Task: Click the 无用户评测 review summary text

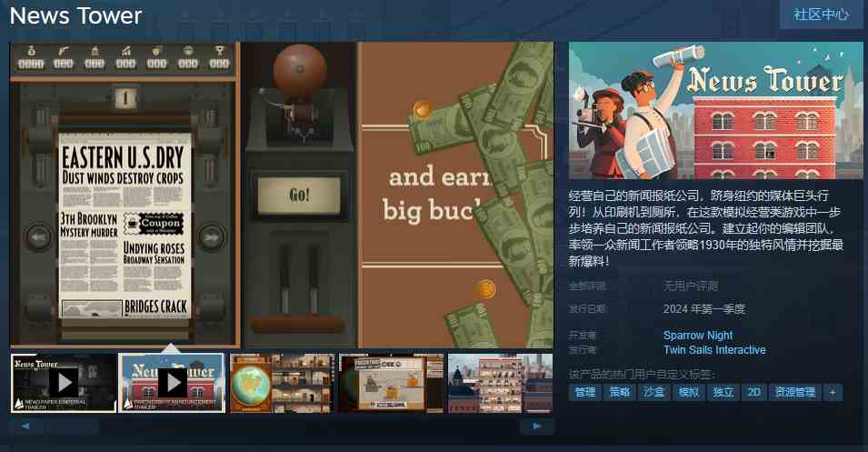Action: [690, 286]
